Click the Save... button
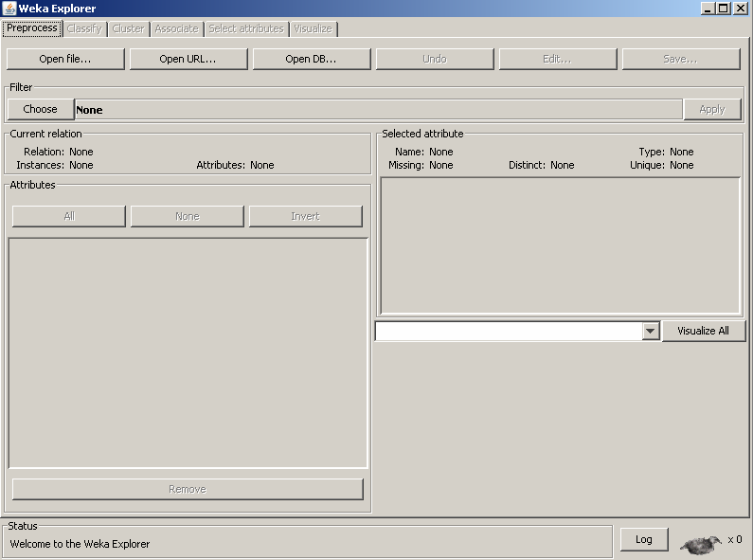 point(680,59)
